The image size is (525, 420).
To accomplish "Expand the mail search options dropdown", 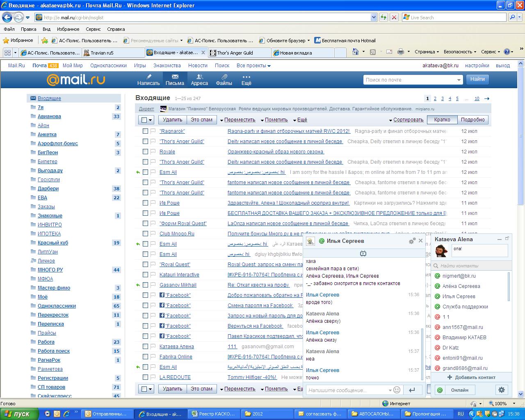I will tap(459, 80).
